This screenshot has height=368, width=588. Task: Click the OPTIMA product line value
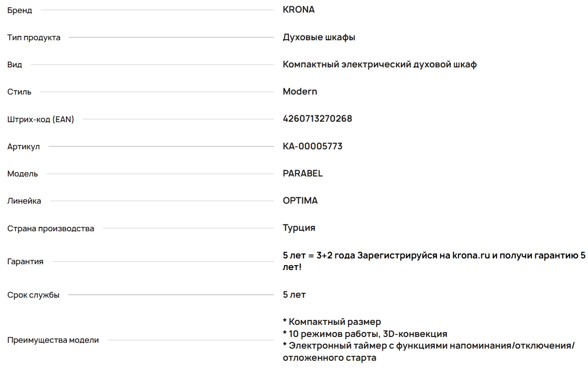click(300, 201)
